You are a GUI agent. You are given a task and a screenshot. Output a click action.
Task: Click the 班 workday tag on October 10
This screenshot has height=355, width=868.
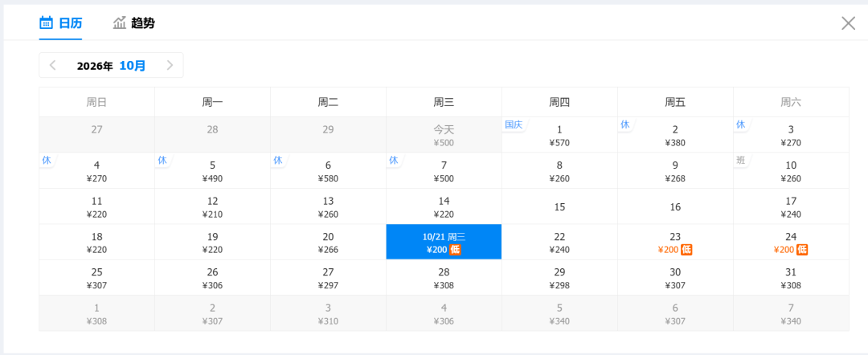point(740,161)
